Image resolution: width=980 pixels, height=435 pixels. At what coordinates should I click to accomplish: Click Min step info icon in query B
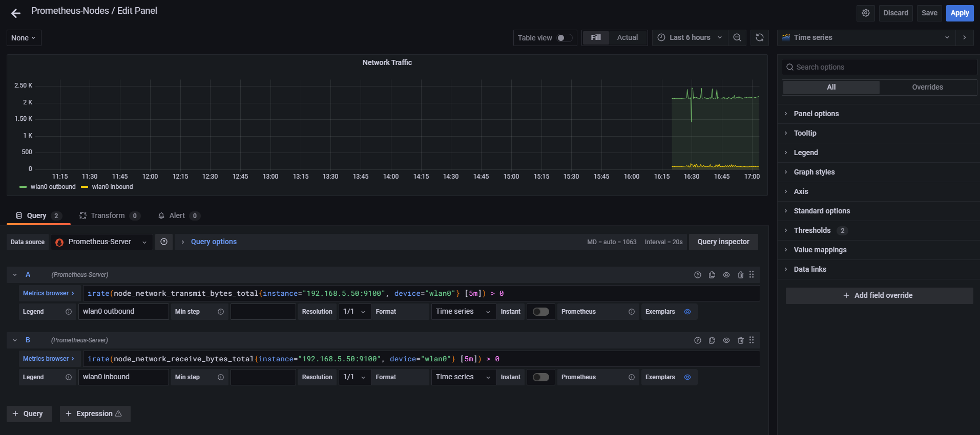(x=221, y=377)
